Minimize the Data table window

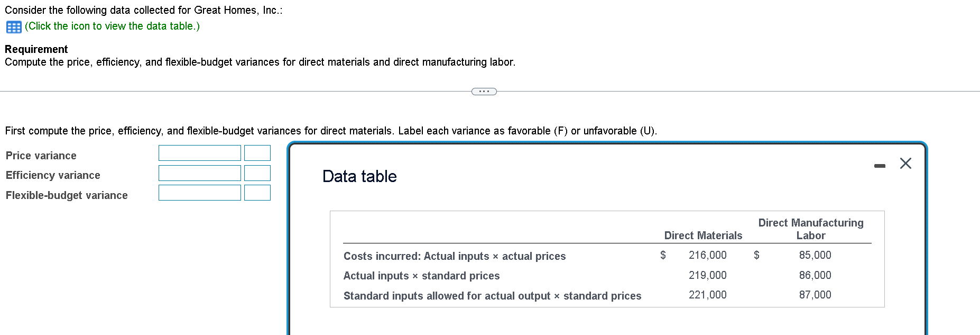click(880, 165)
